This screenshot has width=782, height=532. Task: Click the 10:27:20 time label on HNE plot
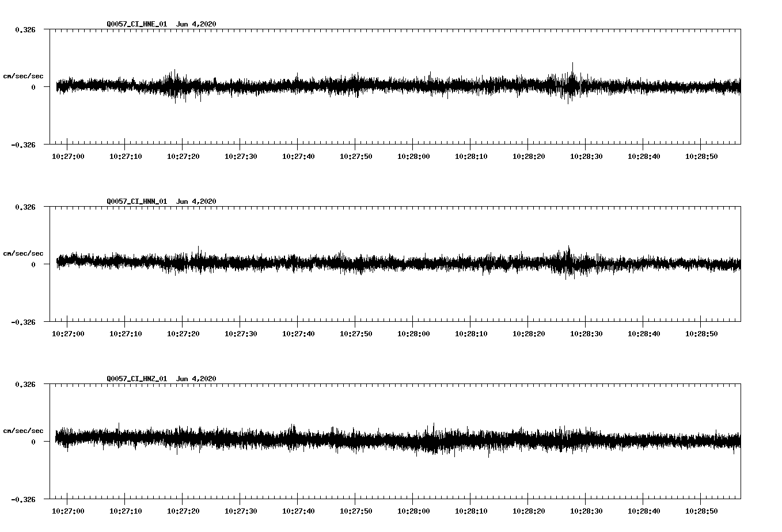click(x=183, y=156)
